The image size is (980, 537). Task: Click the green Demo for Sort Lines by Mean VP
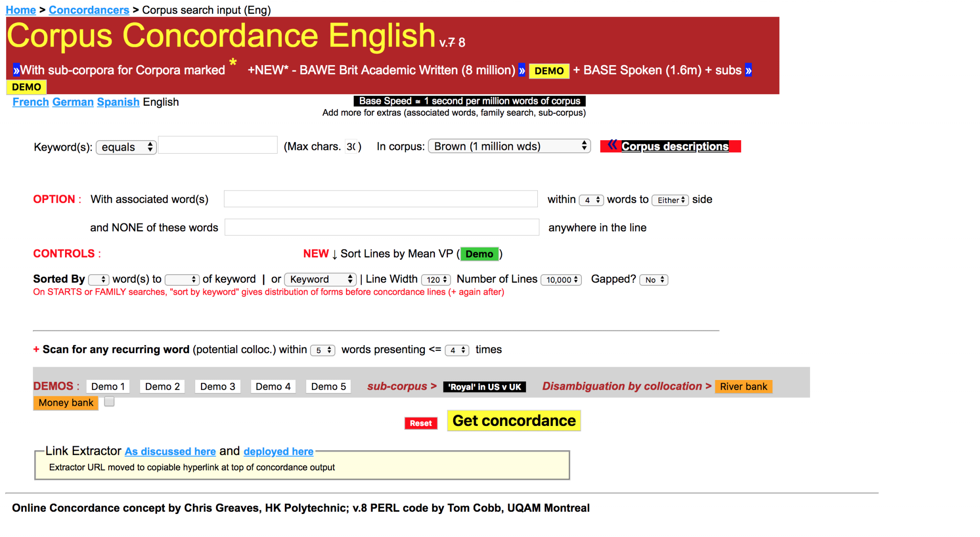point(479,254)
